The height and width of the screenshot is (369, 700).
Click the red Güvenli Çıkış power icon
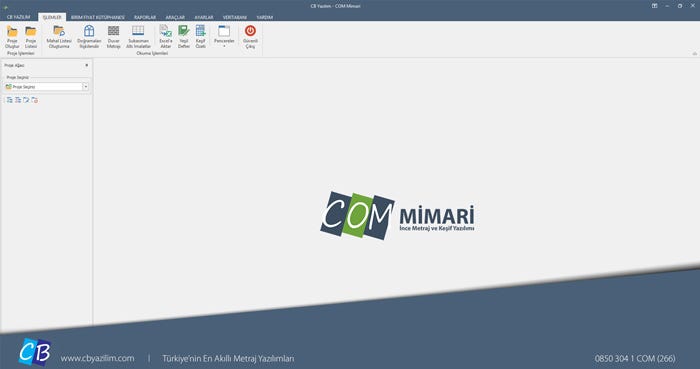point(250,31)
